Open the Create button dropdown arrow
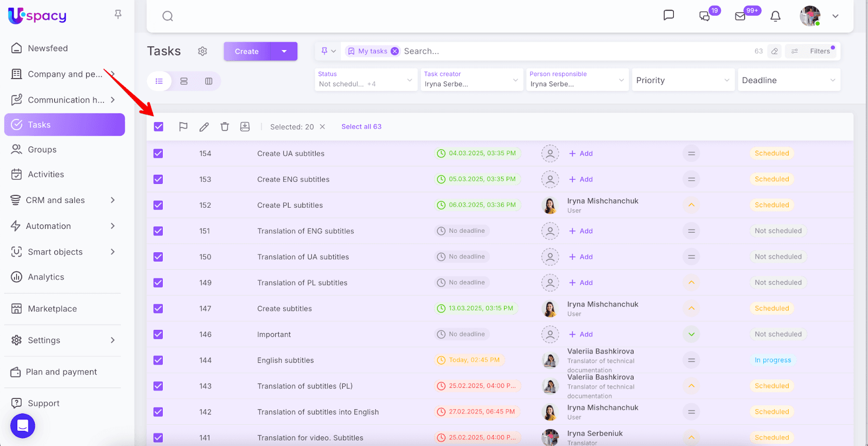The height and width of the screenshot is (446, 868). [x=284, y=52]
